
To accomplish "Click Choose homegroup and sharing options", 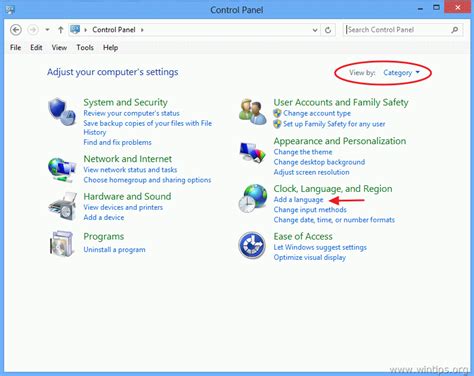I will (147, 180).
